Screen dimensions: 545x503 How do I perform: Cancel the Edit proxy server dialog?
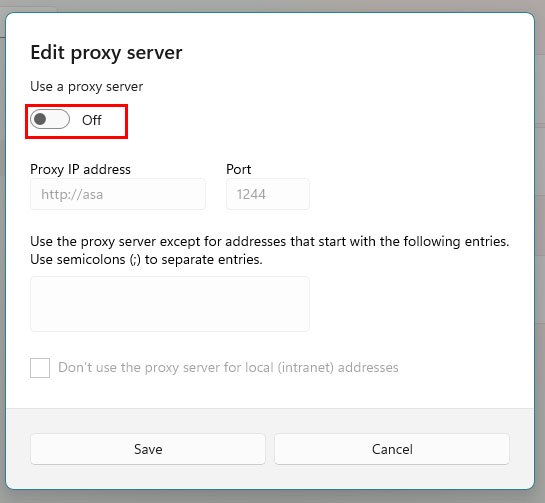click(392, 449)
